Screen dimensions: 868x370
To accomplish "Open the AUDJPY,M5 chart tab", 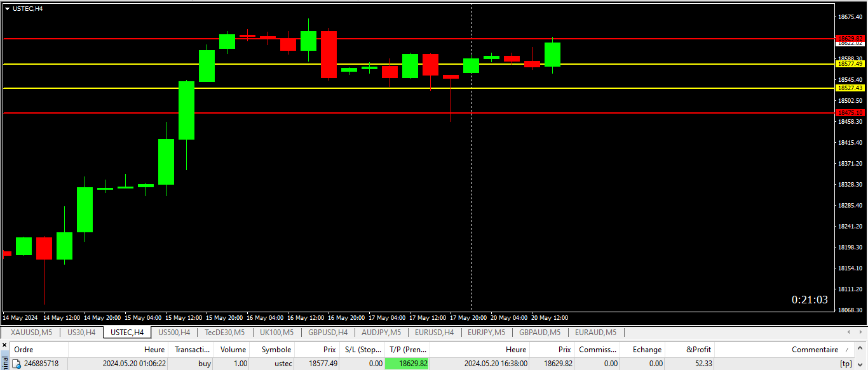I will 381,332.
